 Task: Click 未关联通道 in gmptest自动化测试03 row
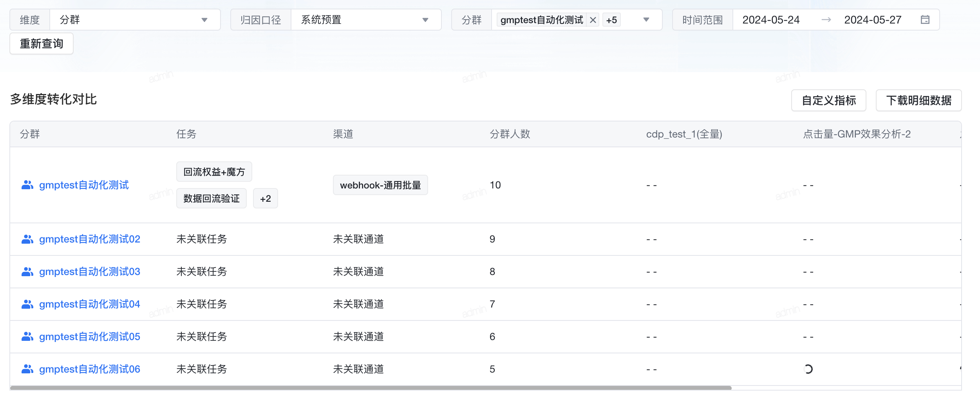tap(358, 271)
